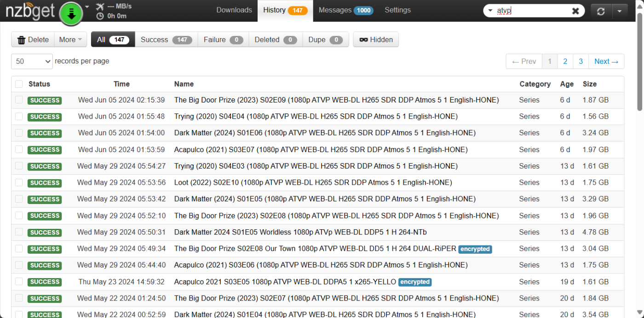Click encrypted badge on Acapulco YELLO row
The width and height of the screenshot is (644, 318).
415,282
